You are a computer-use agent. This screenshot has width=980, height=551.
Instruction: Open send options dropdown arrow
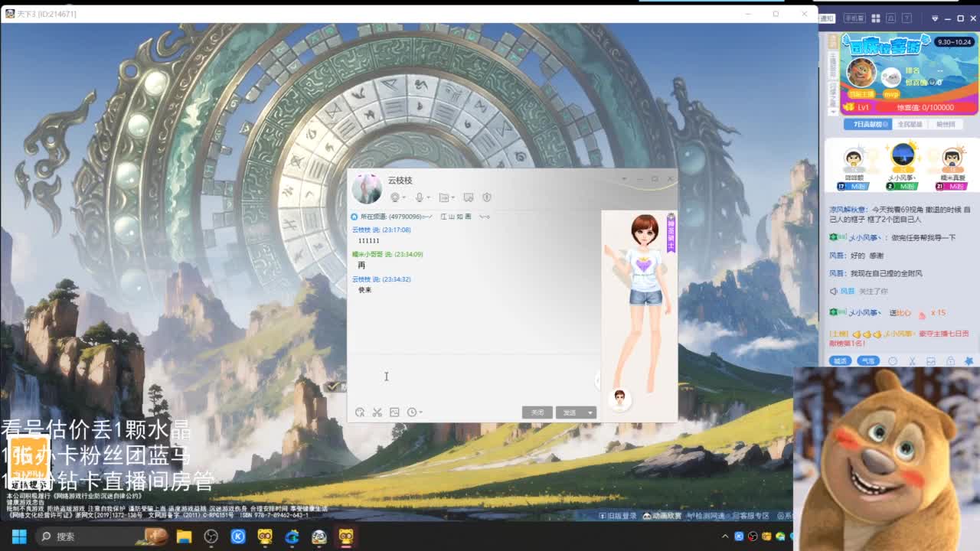tap(590, 412)
